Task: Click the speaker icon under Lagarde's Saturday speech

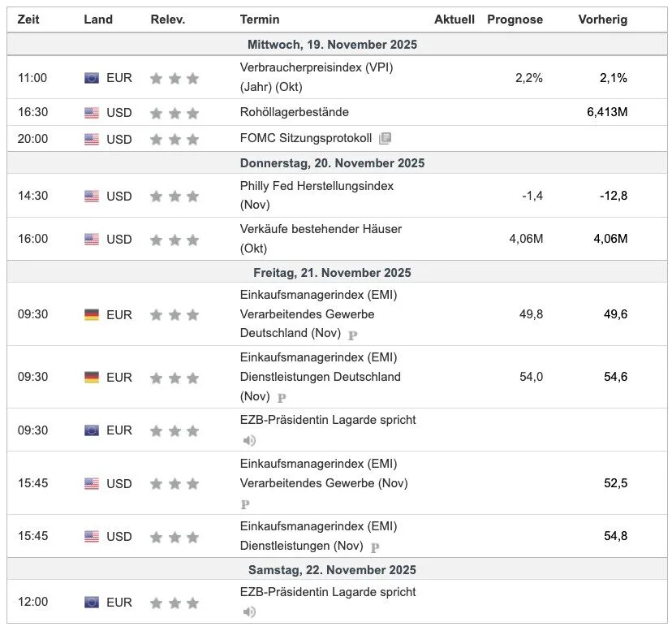Action: 249,612
